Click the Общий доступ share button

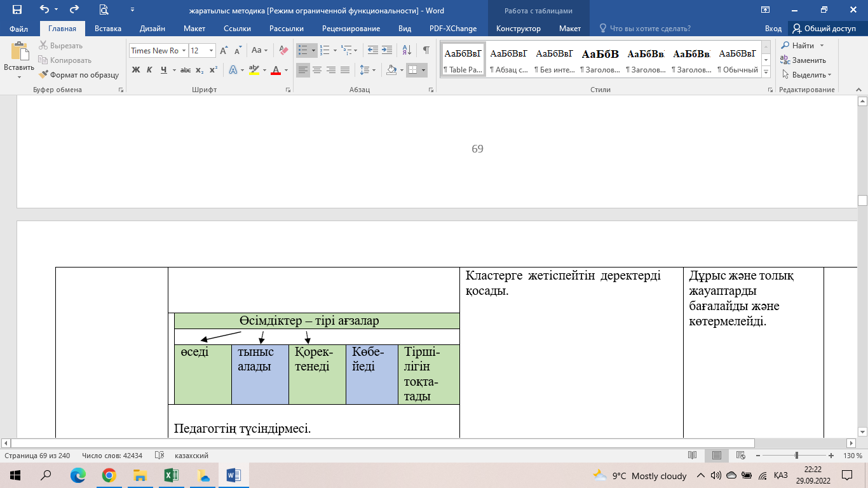(x=824, y=29)
